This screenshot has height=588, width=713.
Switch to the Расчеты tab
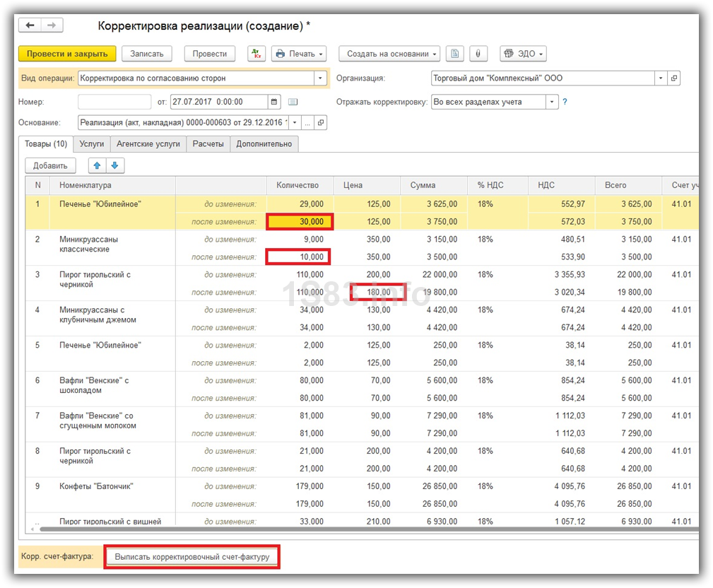click(x=208, y=143)
